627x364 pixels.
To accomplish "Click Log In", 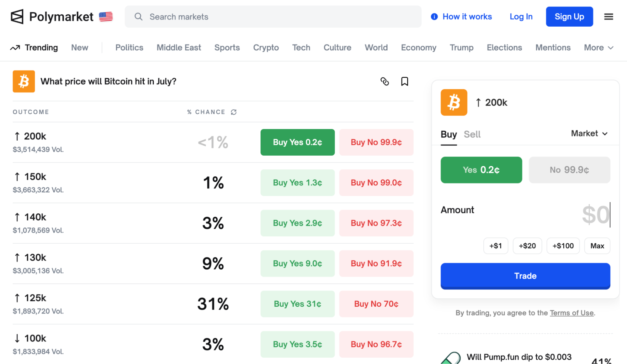I will [521, 17].
